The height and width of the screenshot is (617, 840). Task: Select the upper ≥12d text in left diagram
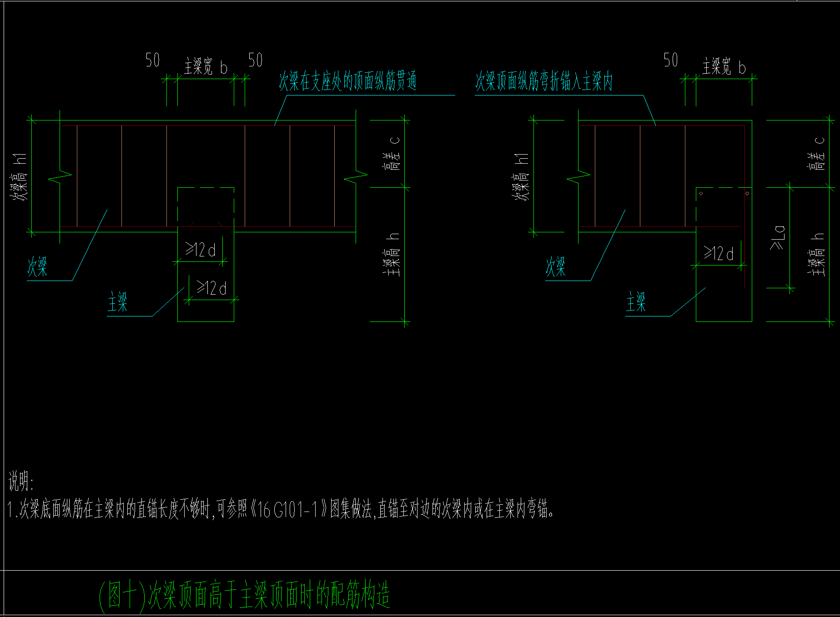point(201,250)
